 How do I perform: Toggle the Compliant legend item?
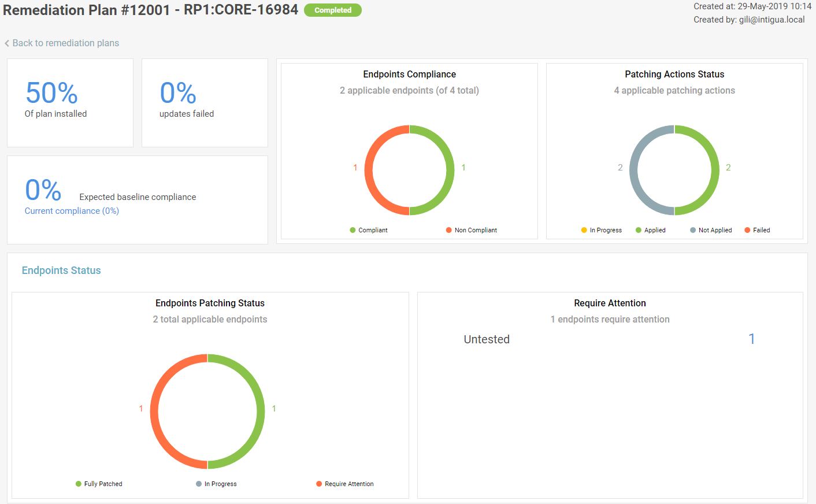pyautogui.click(x=368, y=230)
